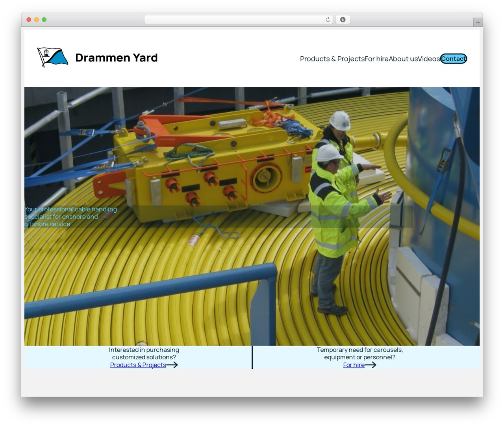Click the 'Temporary need for carousels' text
Viewport: 504px width, 427px height.
[x=360, y=353]
